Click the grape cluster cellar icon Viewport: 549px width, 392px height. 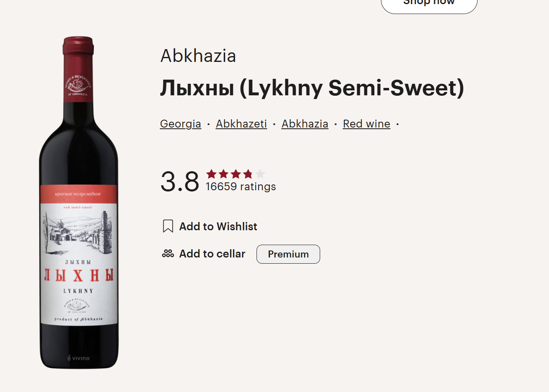point(168,253)
